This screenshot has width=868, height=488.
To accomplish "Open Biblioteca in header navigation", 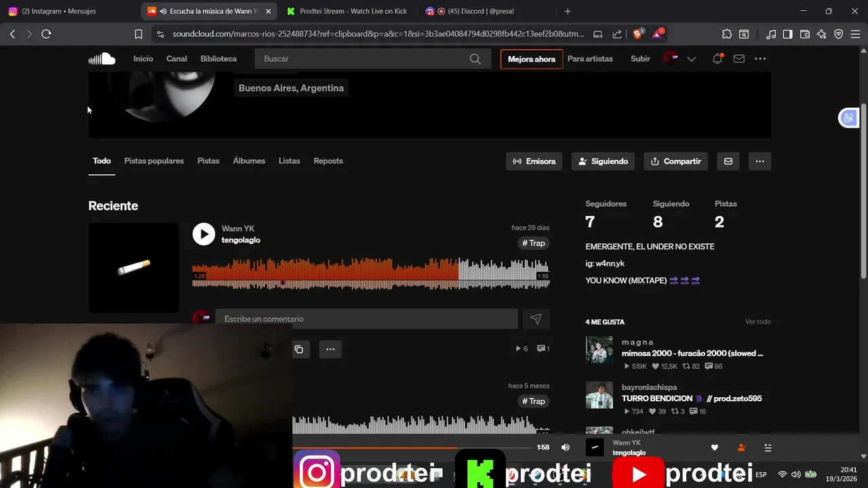I will (218, 59).
